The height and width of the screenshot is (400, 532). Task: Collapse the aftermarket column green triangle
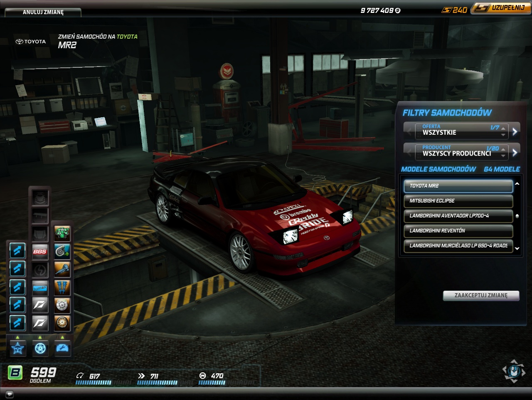(x=40, y=337)
